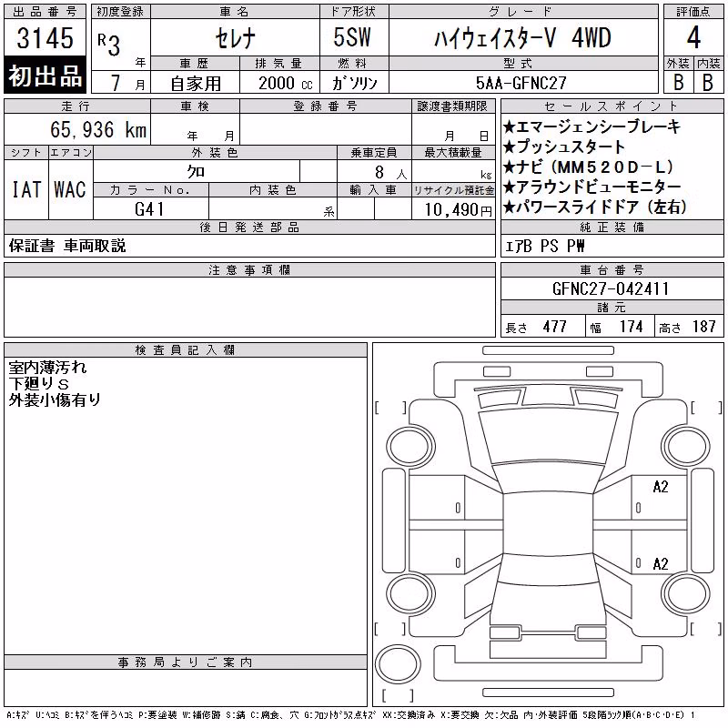Click the upper A2 damage mark
Image resolution: width=728 pixels, height=728 pixels.
point(661,487)
